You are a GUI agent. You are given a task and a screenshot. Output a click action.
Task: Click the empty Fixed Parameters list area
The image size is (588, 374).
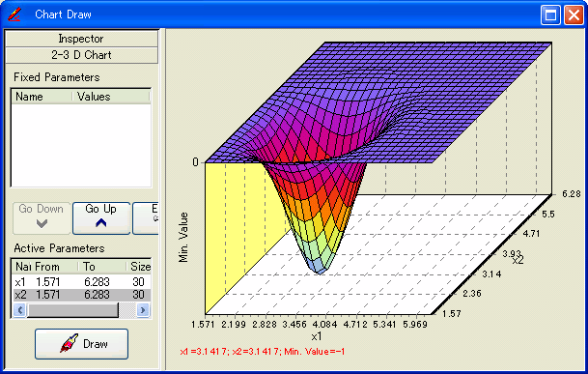(x=81, y=145)
